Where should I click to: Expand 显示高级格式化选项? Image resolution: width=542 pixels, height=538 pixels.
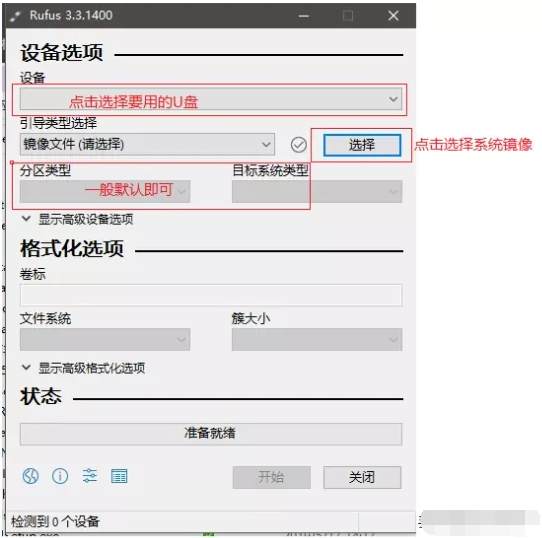(83, 368)
